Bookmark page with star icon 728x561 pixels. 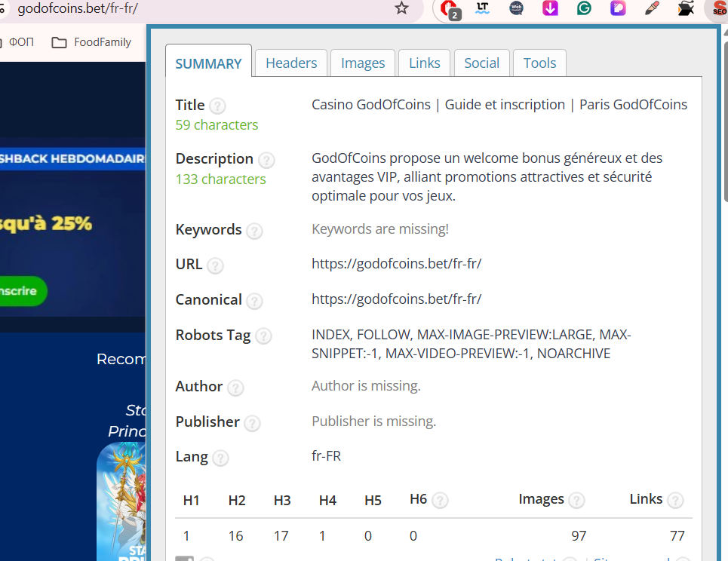tap(401, 8)
